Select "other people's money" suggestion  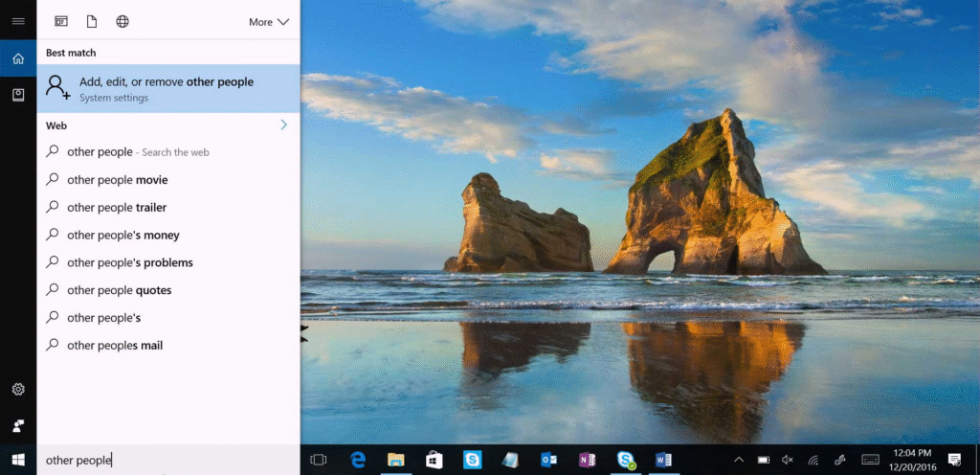(x=168, y=235)
